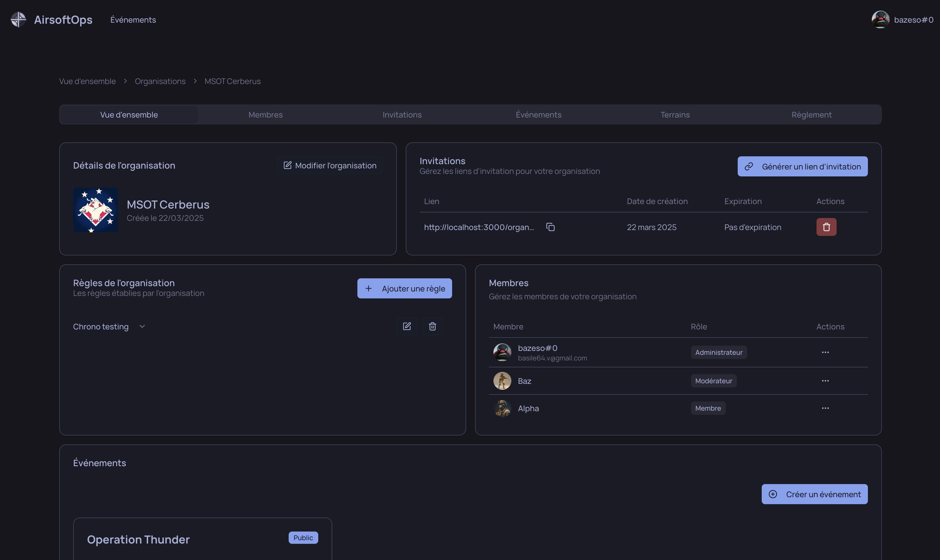Delete the invitation link with trash icon
The height and width of the screenshot is (560, 940).
826,227
